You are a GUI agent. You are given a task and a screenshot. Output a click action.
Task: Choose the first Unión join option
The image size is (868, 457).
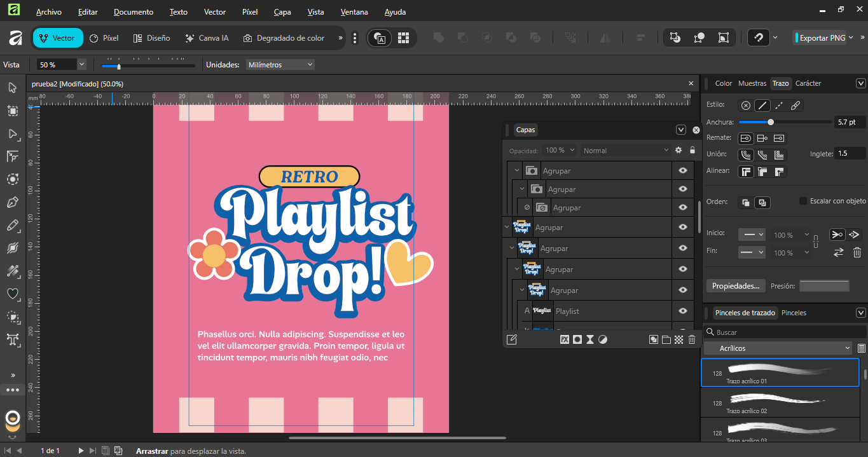pyautogui.click(x=746, y=154)
